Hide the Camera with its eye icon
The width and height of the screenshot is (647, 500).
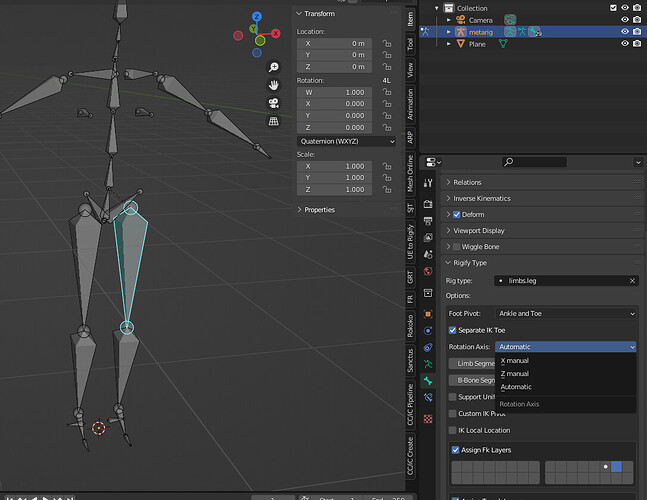coord(625,19)
